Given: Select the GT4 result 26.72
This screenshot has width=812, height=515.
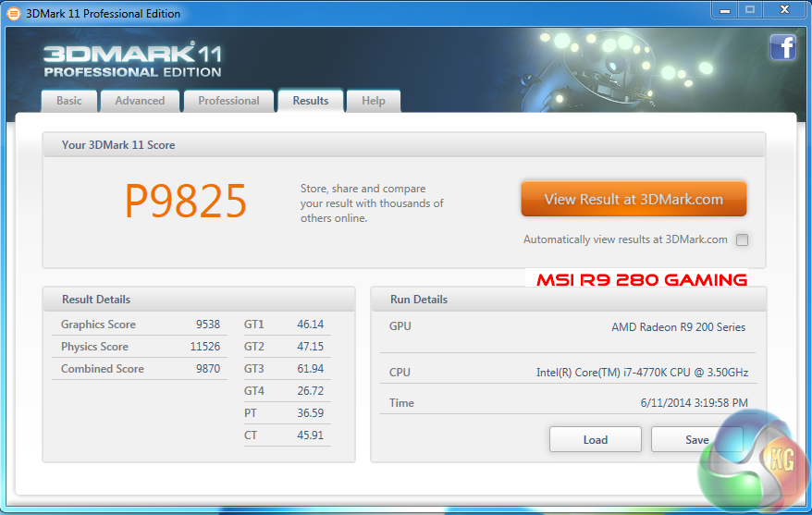Looking at the screenshot, I should (x=310, y=391).
